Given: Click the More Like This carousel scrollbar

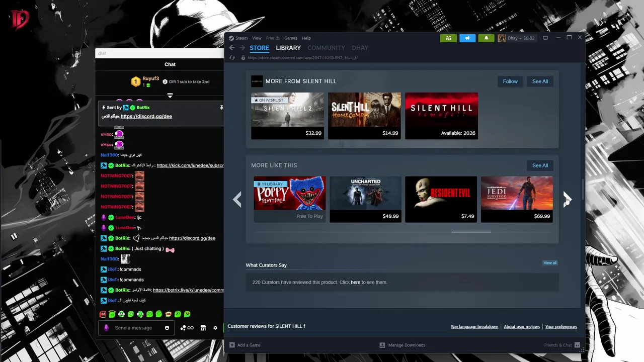Looking at the screenshot, I should point(471,232).
